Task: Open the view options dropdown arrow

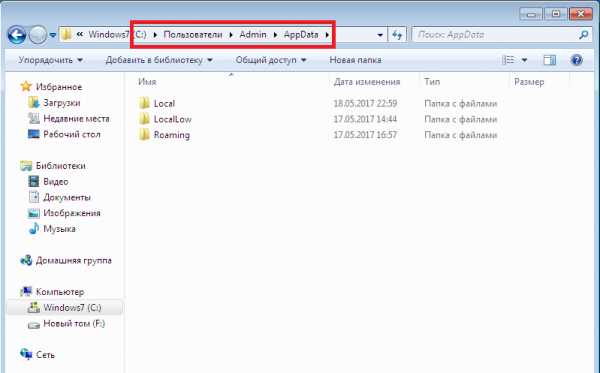Action: click(x=524, y=60)
